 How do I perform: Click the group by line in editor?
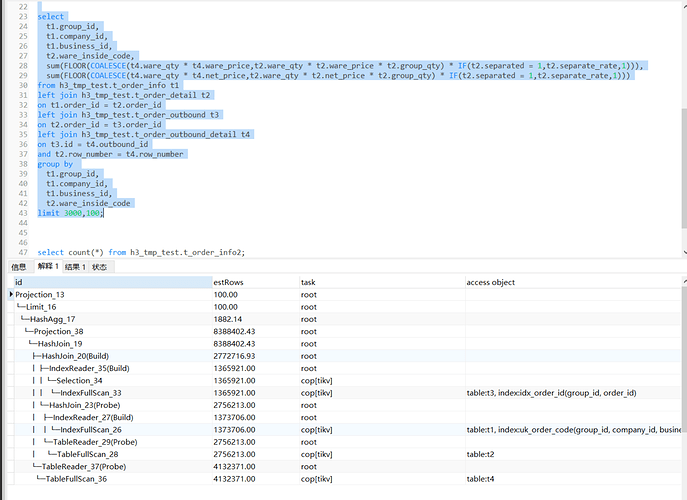(55, 164)
